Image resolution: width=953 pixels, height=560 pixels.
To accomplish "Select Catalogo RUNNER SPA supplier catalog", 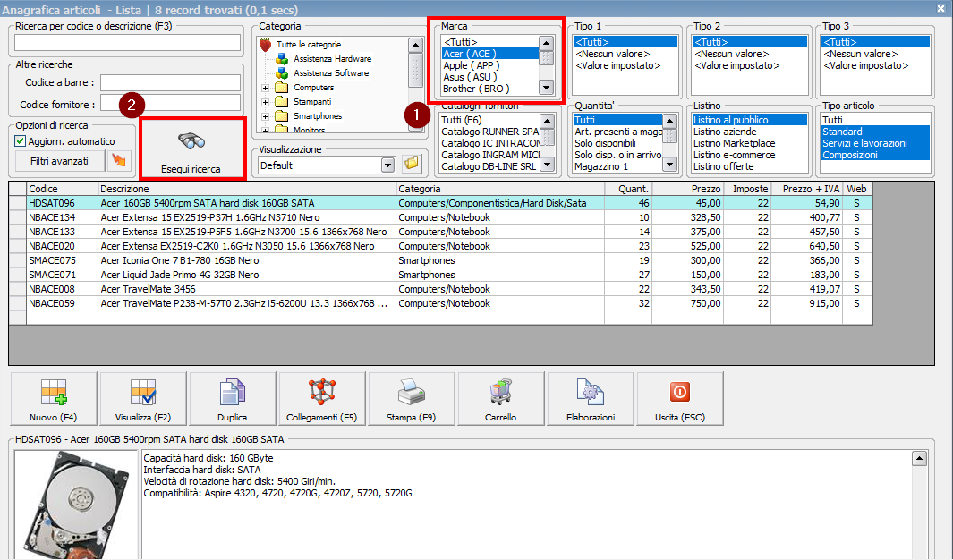I will 489,132.
